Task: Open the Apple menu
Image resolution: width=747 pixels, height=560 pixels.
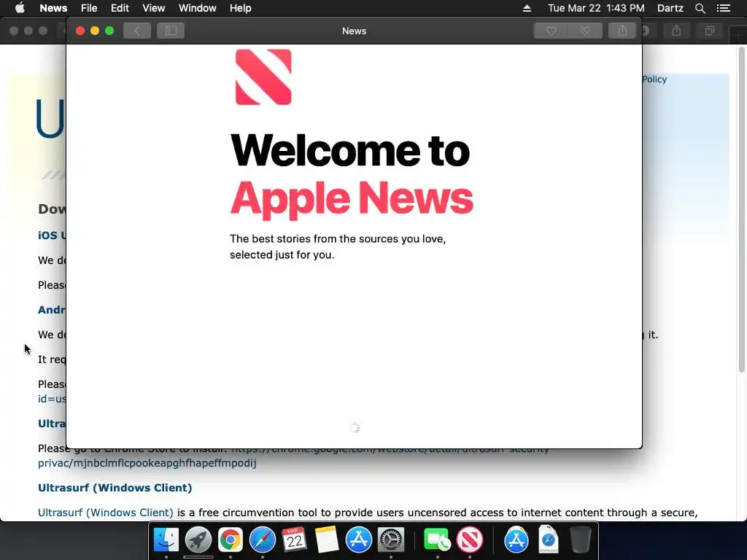Action: point(20,8)
